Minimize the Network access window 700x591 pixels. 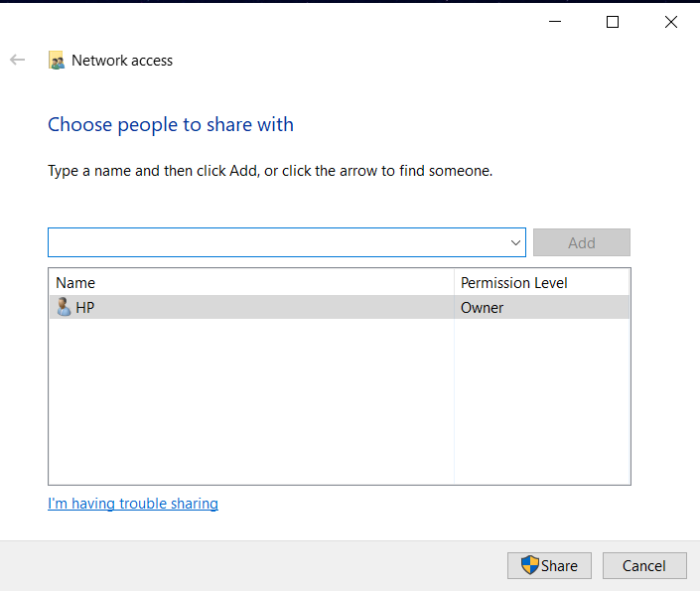click(x=555, y=22)
